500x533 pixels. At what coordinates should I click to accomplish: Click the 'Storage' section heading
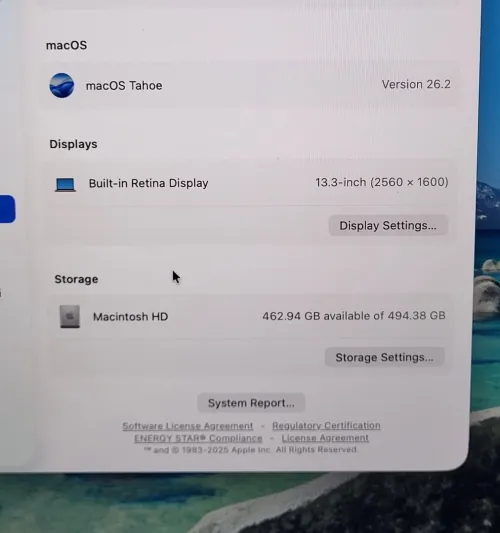pos(76,279)
